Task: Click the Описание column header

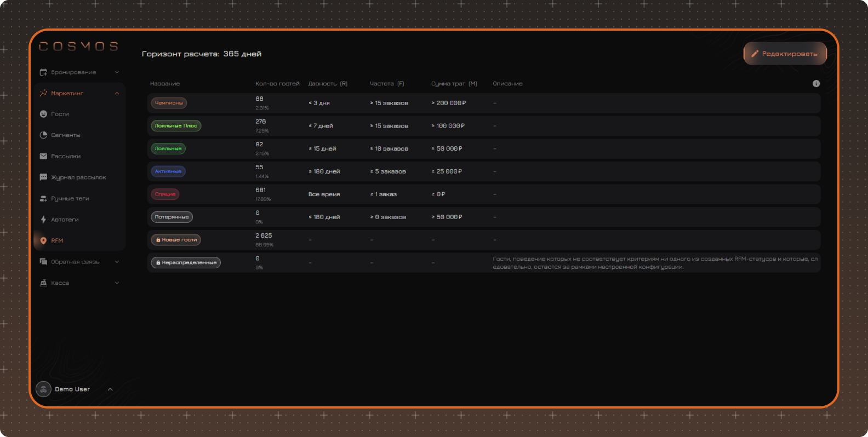Action: coord(507,84)
